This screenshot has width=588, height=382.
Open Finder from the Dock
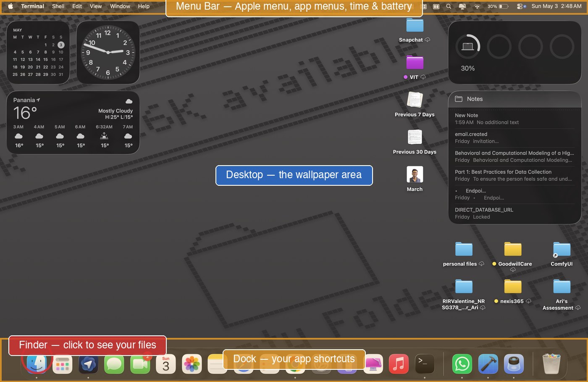[37, 364]
